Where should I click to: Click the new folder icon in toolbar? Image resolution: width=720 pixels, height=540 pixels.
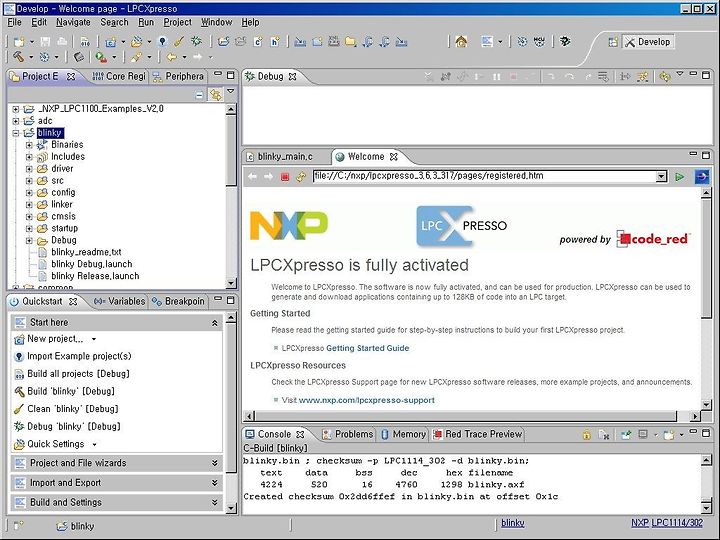click(x=351, y=42)
